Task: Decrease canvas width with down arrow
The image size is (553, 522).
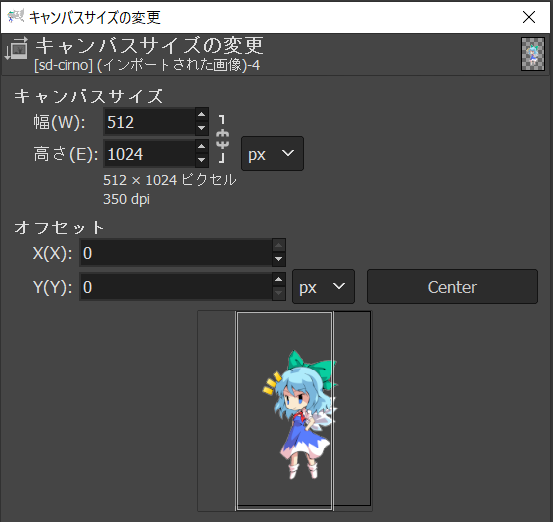Action: click(x=201, y=128)
